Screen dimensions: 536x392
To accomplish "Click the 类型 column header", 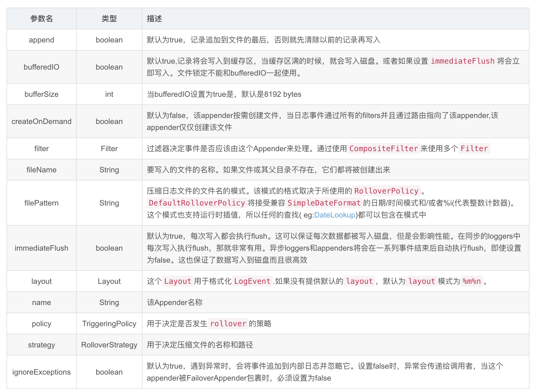I will (x=109, y=18).
